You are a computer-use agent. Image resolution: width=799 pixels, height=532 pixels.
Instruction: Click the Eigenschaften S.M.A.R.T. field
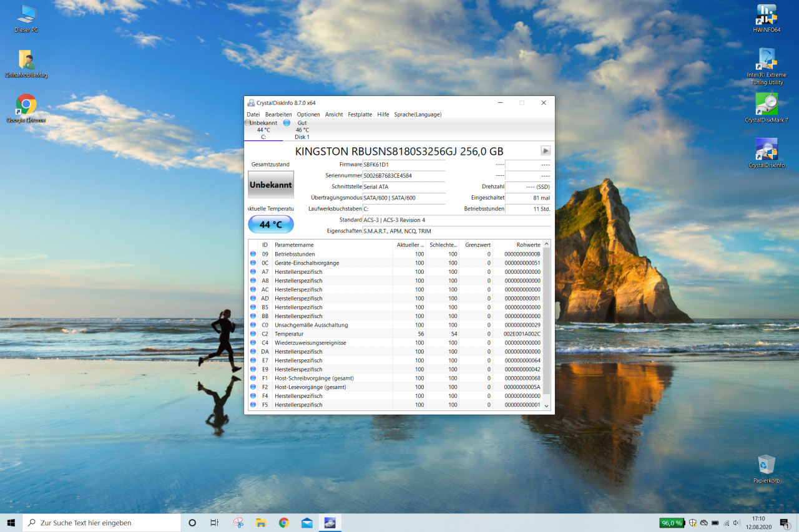click(x=457, y=231)
